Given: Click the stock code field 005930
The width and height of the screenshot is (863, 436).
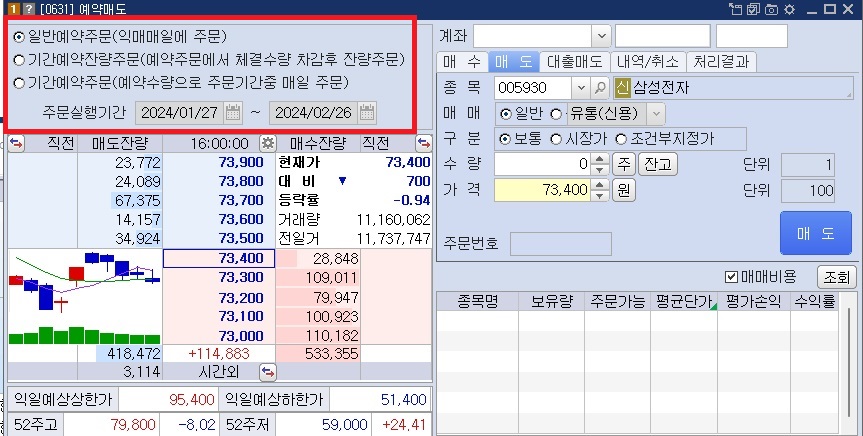Looking at the screenshot, I should click(x=533, y=88).
